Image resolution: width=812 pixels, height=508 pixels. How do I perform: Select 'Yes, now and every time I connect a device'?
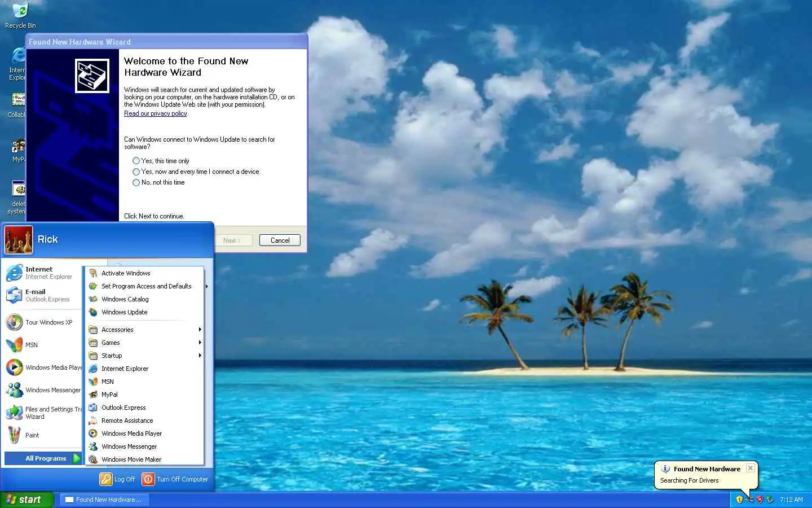[x=136, y=172]
